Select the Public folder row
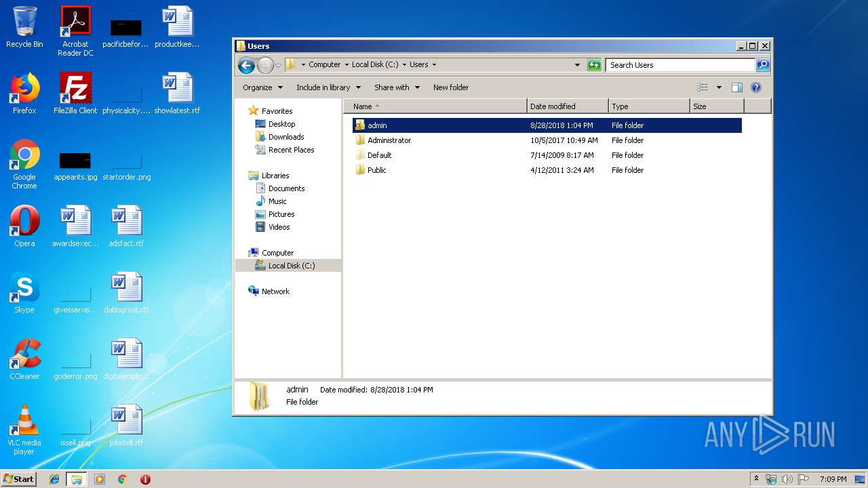The height and width of the screenshot is (488, 868). click(x=547, y=170)
